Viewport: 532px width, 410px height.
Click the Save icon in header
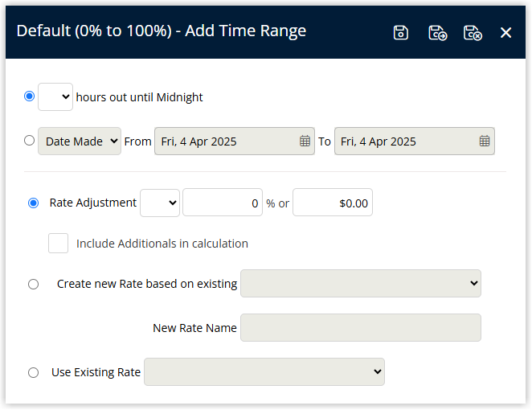coord(401,33)
